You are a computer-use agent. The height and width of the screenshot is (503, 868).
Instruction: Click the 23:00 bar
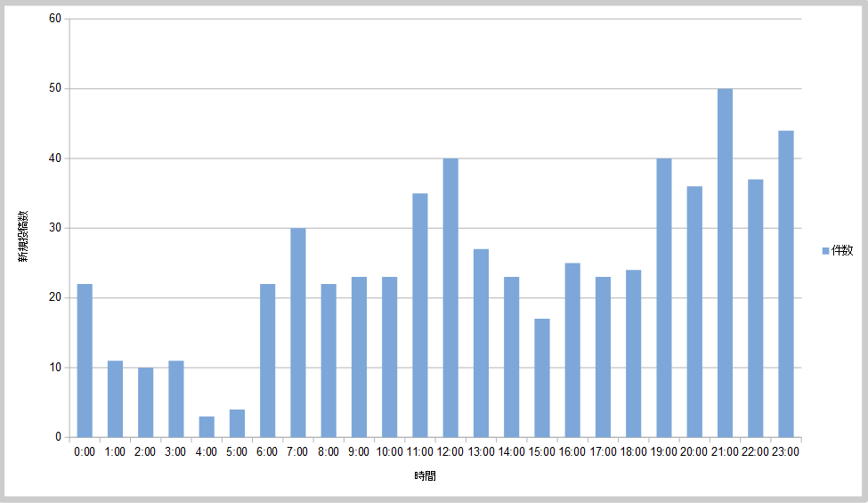[x=786, y=284]
